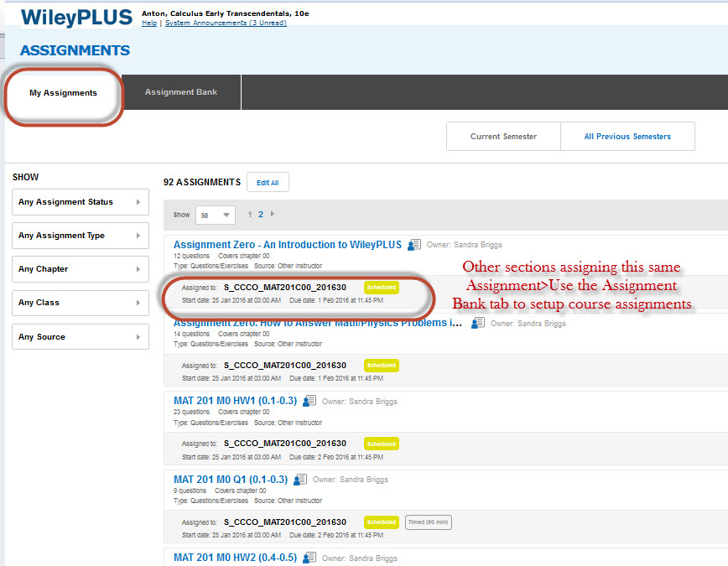Go to page 2 of assignments
728x566 pixels.
261,214
